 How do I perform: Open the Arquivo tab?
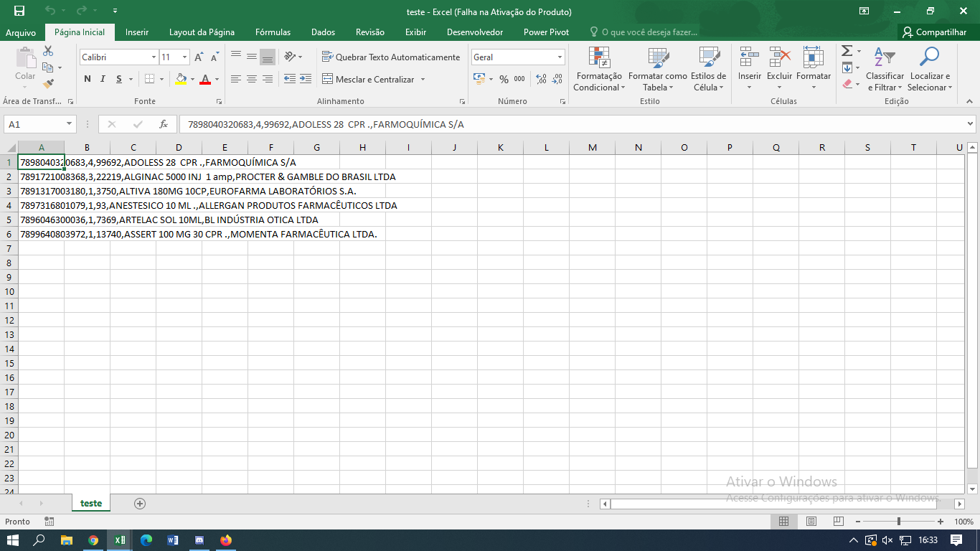[21, 32]
